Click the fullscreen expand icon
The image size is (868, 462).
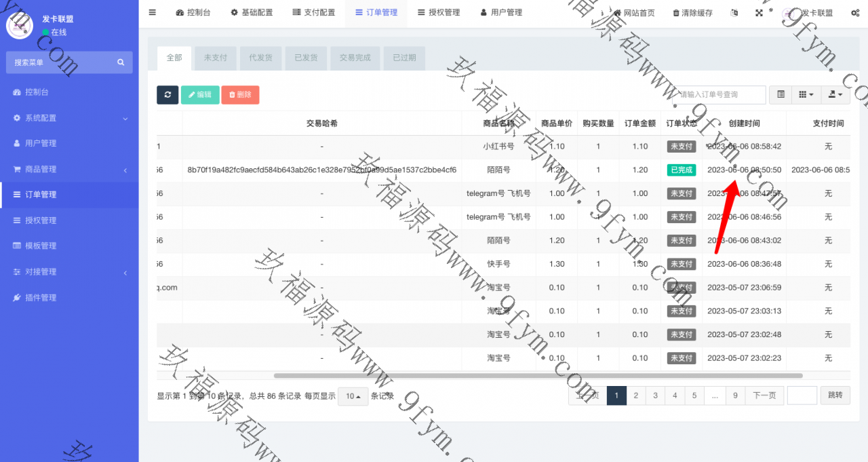click(758, 13)
